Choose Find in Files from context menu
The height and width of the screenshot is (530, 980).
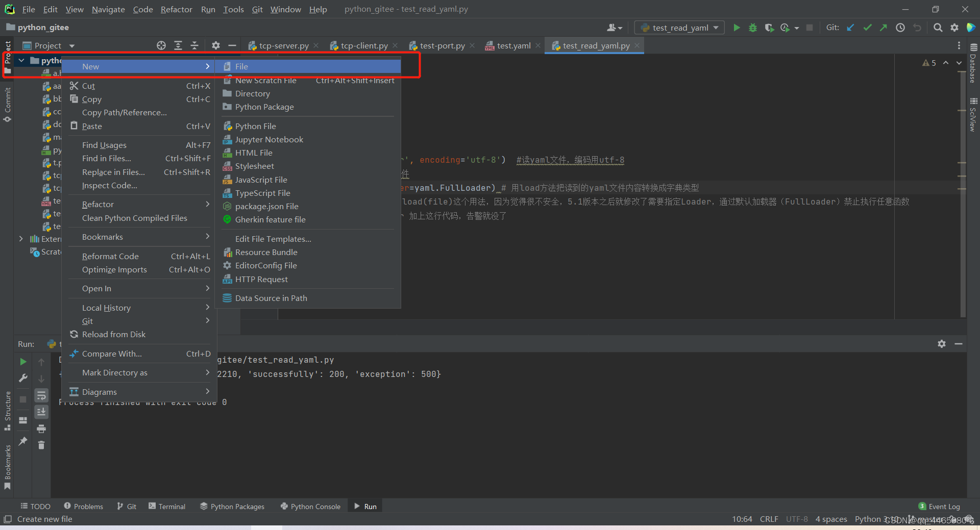coord(139,158)
